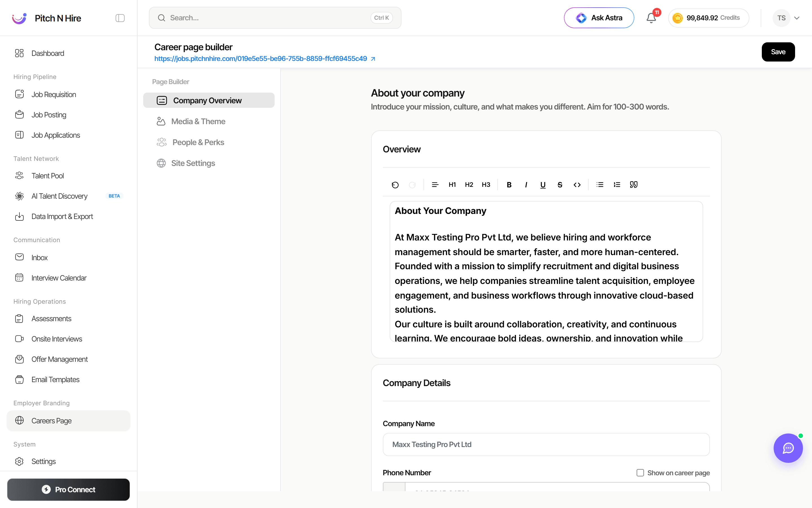The width and height of the screenshot is (812, 508).
Task: Toggle bold formatting
Action: point(509,185)
